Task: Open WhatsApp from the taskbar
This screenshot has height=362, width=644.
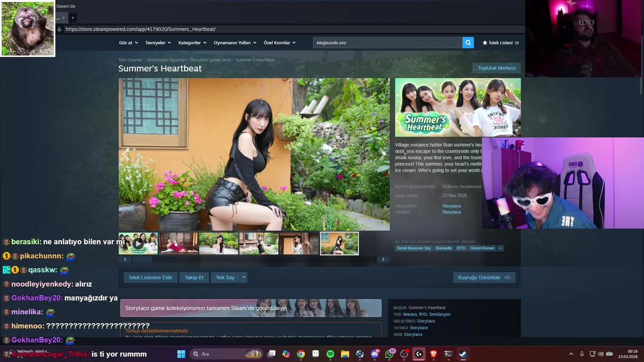Action: (389, 354)
